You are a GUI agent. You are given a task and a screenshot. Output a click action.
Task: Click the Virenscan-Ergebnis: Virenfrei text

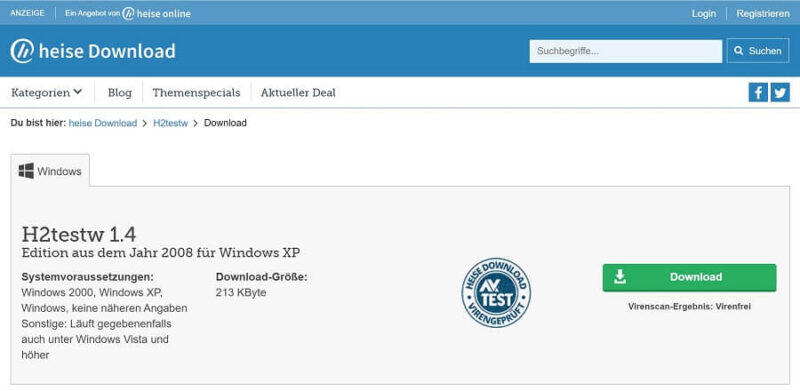pos(689,307)
